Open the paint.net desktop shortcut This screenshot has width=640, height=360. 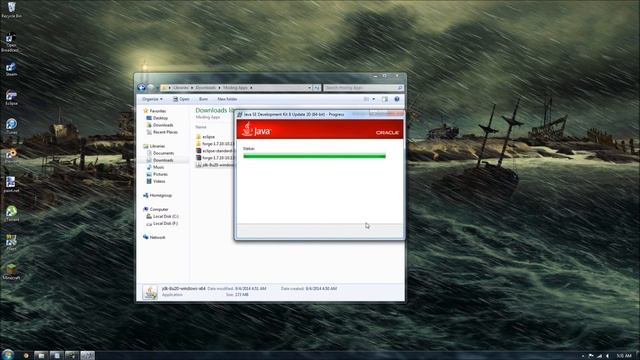coord(11,184)
